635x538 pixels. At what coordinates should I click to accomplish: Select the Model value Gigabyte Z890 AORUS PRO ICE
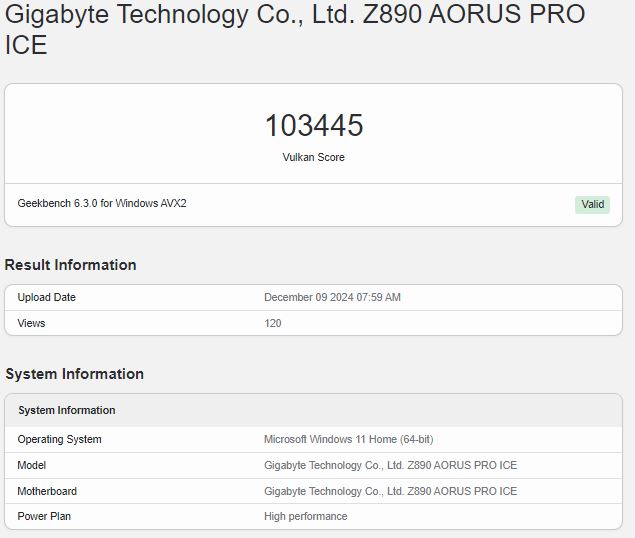pyautogui.click(x=390, y=465)
